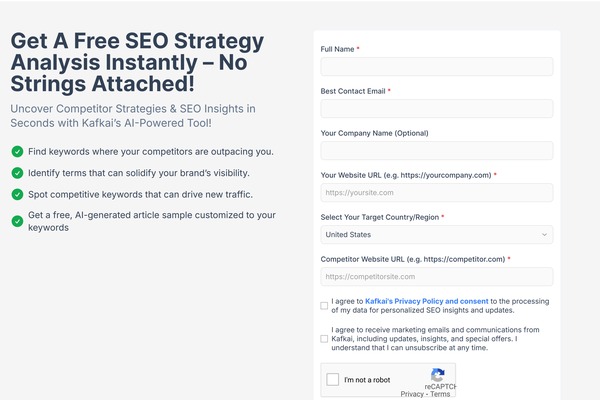
Task: Click the Your Company Name field
Action: [437, 151]
